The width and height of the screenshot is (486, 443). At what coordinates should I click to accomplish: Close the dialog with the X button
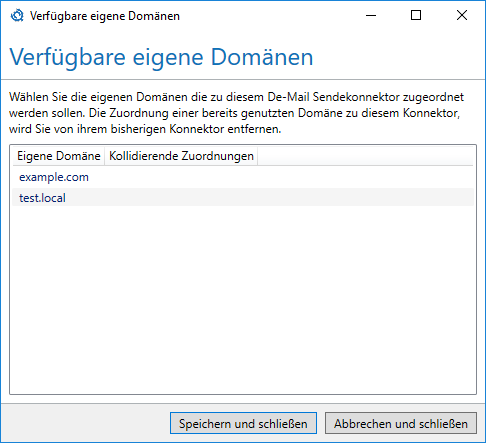[462, 15]
